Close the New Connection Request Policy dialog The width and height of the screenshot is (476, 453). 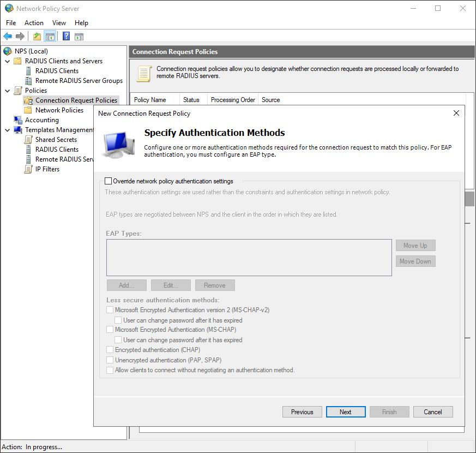pos(456,113)
